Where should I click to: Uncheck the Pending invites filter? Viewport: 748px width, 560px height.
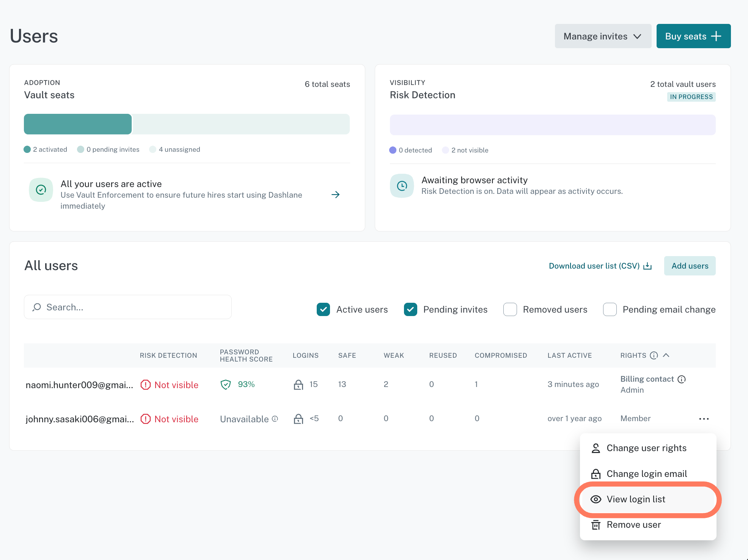pos(410,310)
